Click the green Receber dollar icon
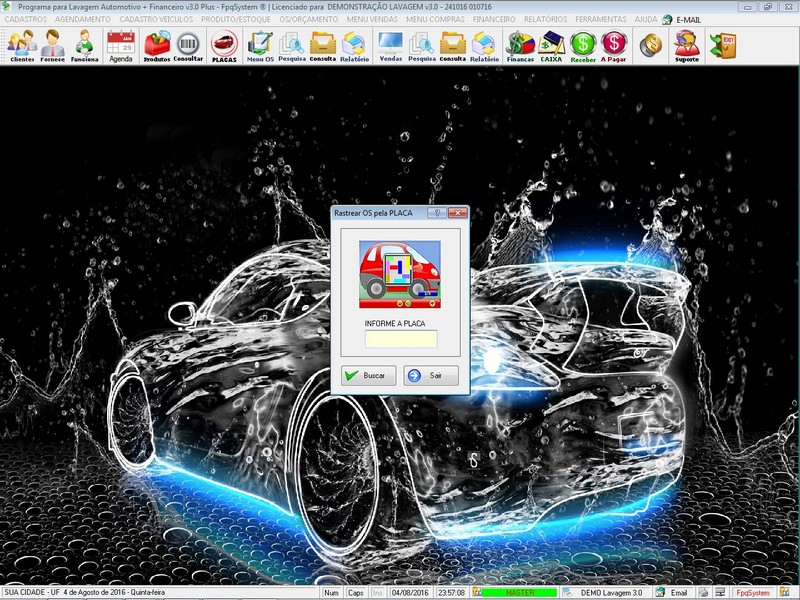The height and width of the screenshot is (600, 800). click(x=583, y=46)
